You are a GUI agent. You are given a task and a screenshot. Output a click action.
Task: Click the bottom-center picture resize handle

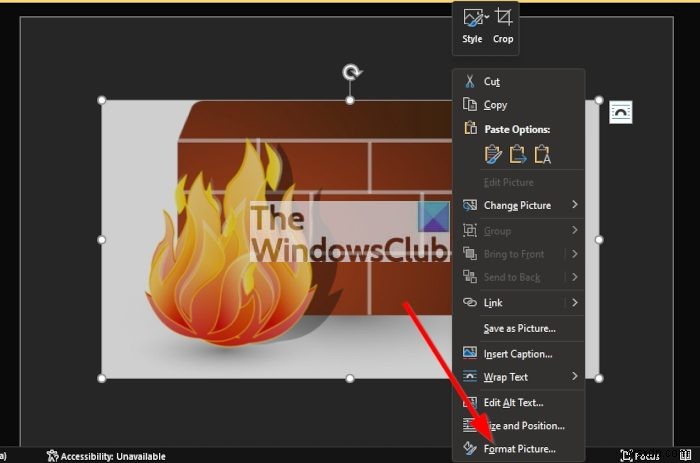point(350,378)
